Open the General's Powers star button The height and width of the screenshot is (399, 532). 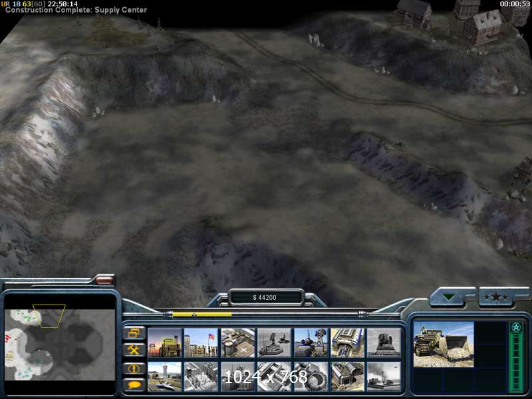(497, 297)
